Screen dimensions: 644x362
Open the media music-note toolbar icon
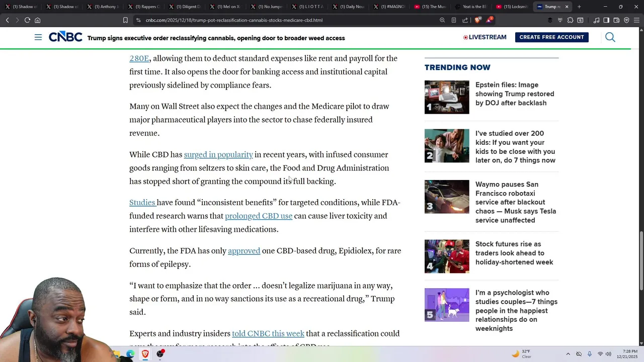point(596,20)
